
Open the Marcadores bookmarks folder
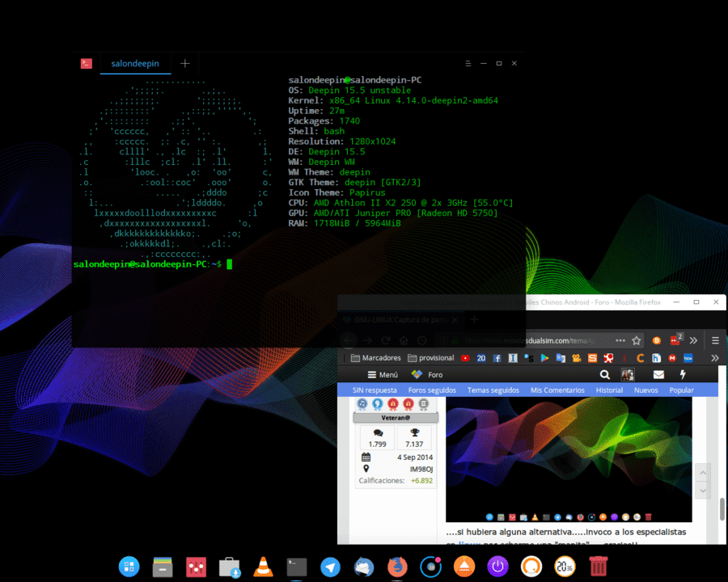[375, 358]
